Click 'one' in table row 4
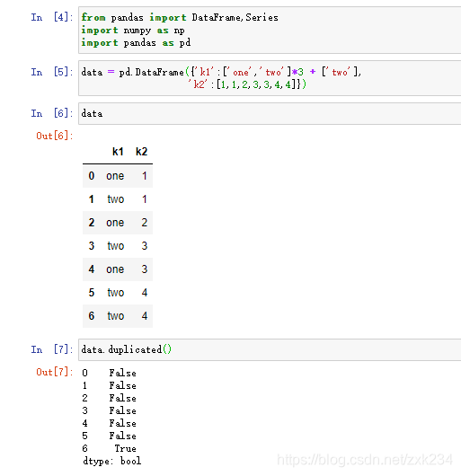The height and width of the screenshot is (476, 461). click(115, 269)
